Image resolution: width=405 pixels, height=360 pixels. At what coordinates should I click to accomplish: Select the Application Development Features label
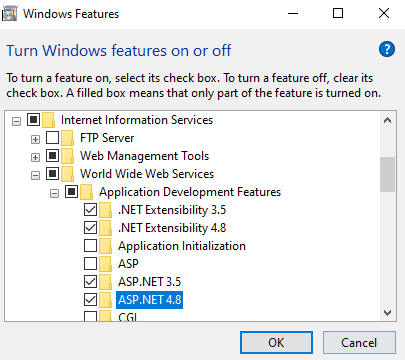tap(190, 192)
